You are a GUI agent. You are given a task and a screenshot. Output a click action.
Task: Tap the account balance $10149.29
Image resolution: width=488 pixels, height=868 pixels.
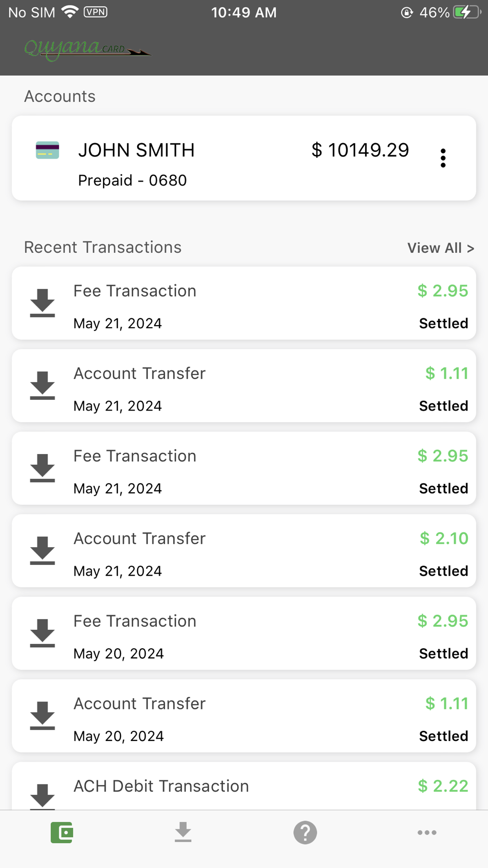pyautogui.click(x=360, y=150)
